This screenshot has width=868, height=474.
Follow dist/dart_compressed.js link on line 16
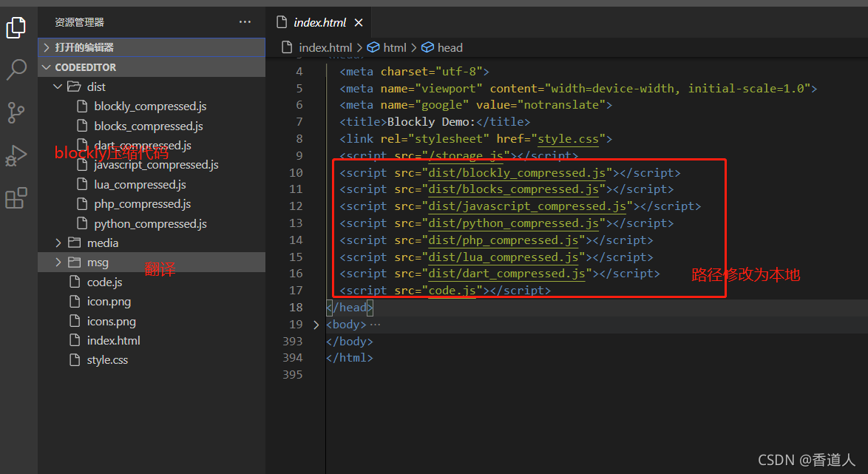pyautogui.click(x=506, y=274)
